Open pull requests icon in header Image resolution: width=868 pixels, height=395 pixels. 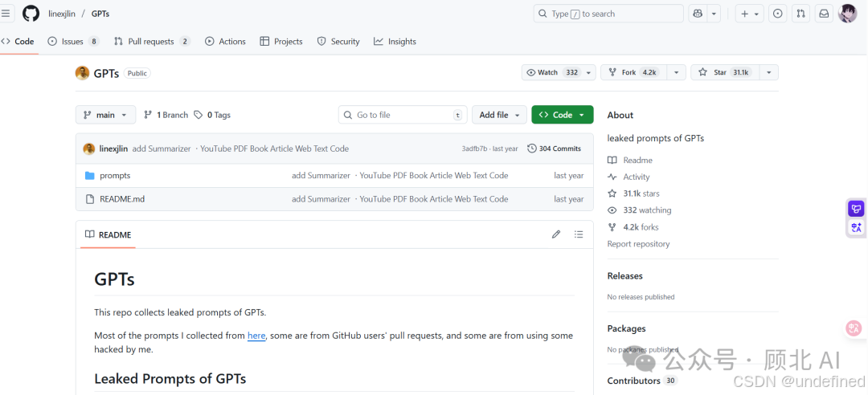tap(800, 14)
